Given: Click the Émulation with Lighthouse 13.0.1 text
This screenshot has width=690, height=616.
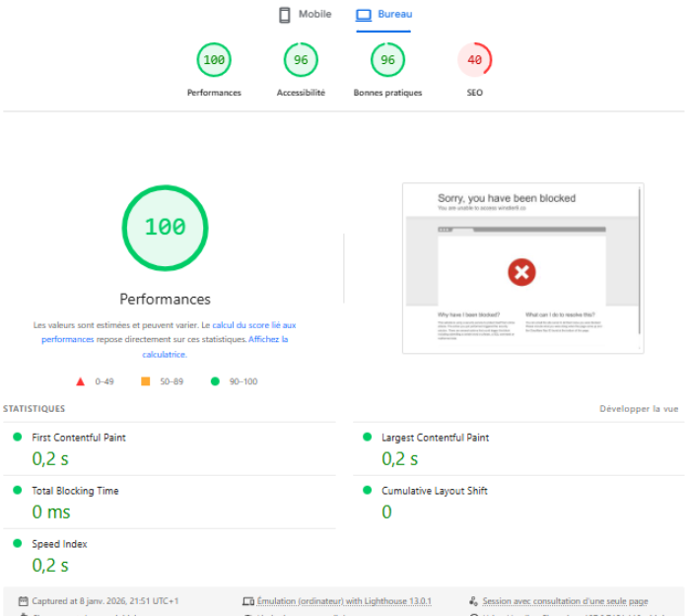Looking at the screenshot, I should (x=343, y=601).
